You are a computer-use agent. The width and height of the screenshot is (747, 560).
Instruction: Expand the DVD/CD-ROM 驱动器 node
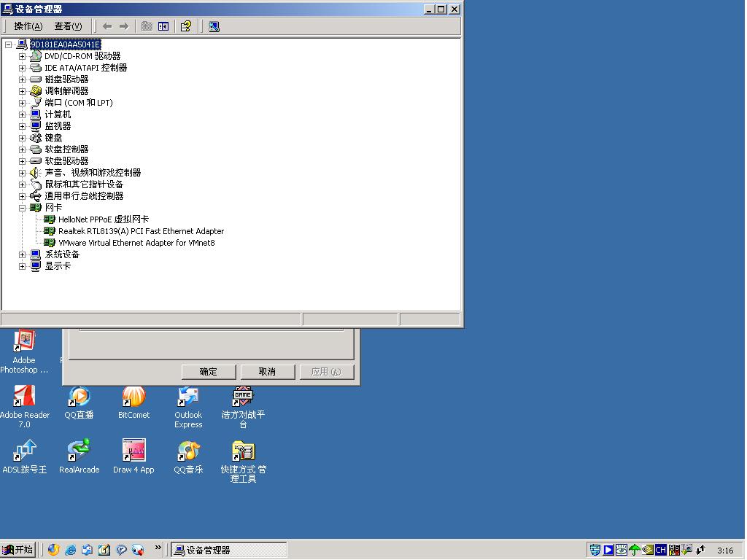[x=22, y=56]
